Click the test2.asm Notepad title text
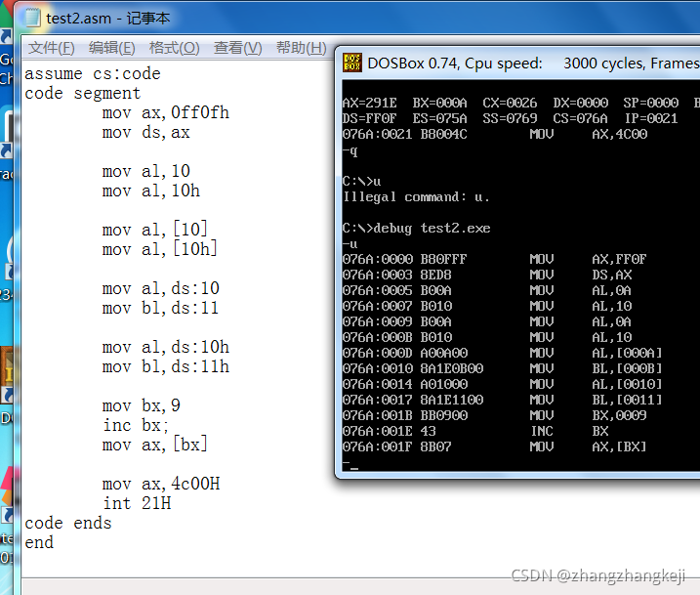This screenshot has width=700, height=595. click(x=107, y=19)
